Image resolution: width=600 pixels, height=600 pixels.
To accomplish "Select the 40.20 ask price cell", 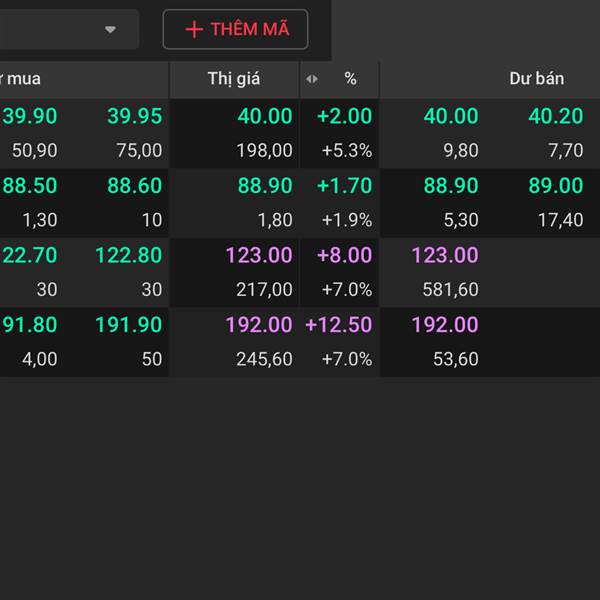I will pyautogui.click(x=555, y=116).
